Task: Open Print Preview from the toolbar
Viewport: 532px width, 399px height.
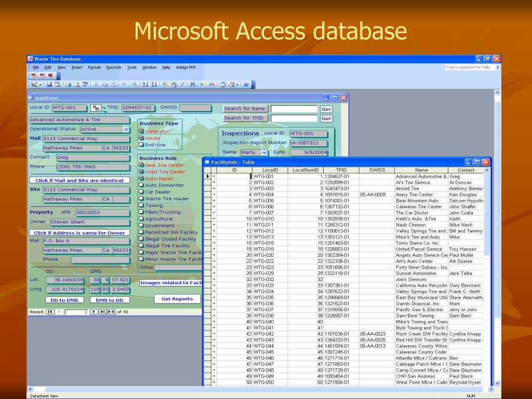Action: (77, 85)
